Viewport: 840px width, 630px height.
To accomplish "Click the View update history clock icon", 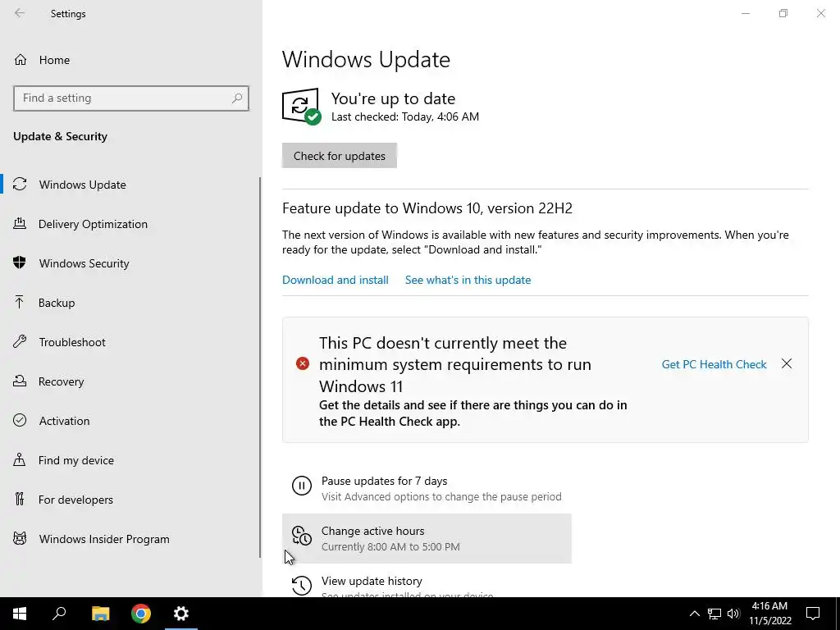I will 302,585.
